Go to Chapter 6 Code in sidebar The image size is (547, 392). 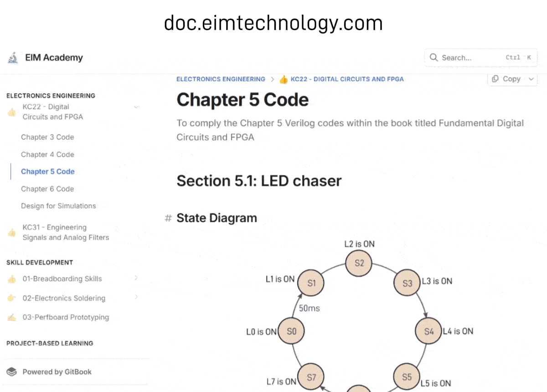tap(47, 189)
